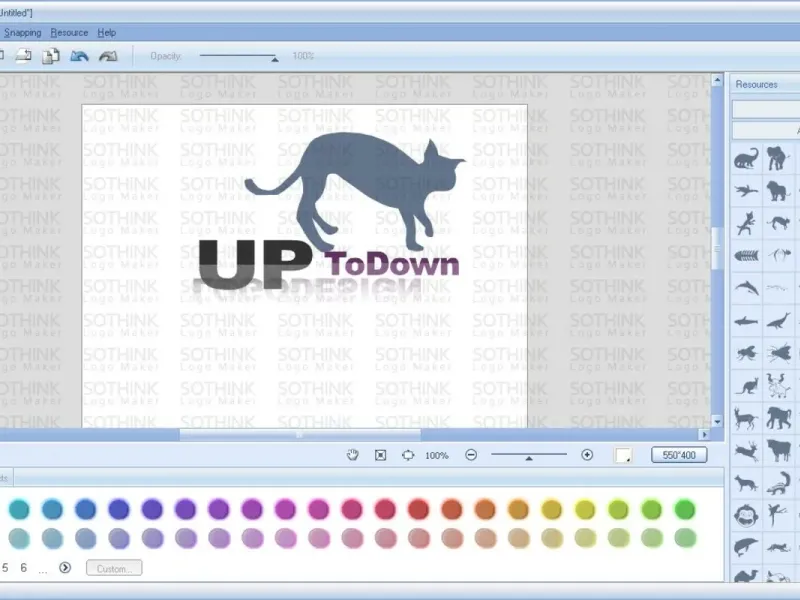Pick the standing bull silhouette resource
800x600 pixels.
pos(779,451)
